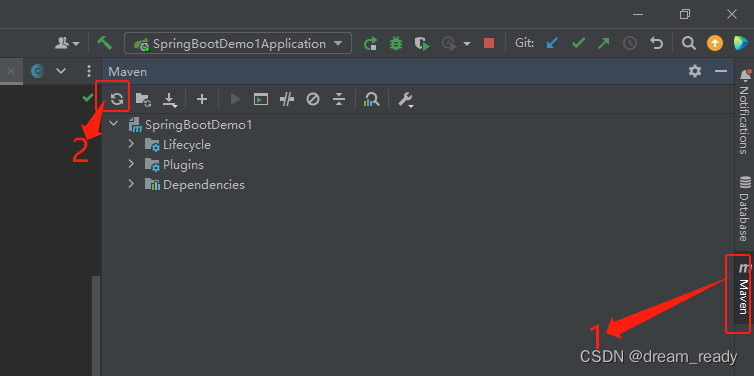Add a Maven project with plus icon
The width and height of the screenshot is (754, 376).
(202, 99)
